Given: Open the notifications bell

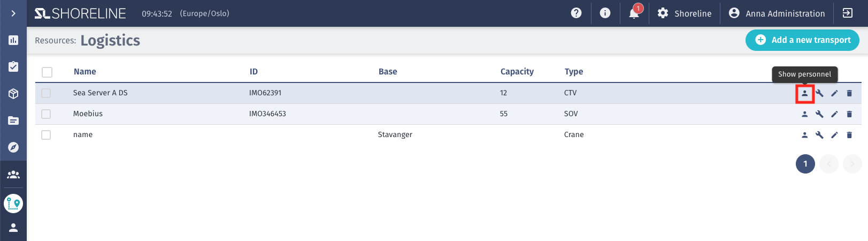Looking at the screenshot, I should point(634,13).
